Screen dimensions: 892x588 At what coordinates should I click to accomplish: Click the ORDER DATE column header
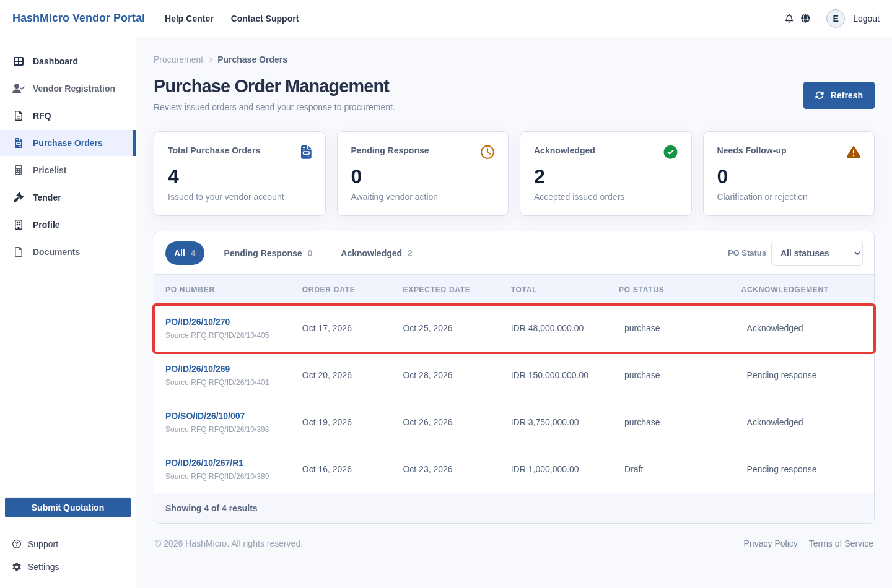(x=328, y=290)
